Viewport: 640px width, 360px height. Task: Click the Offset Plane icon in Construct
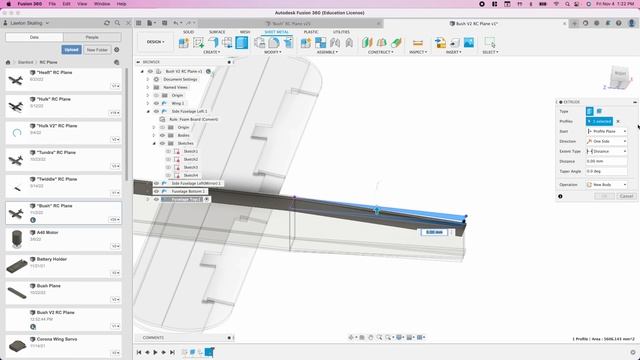click(367, 42)
